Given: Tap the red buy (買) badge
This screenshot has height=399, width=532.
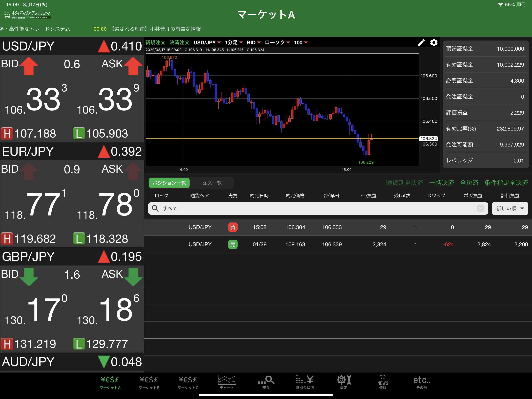Looking at the screenshot, I should tap(233, 227).
